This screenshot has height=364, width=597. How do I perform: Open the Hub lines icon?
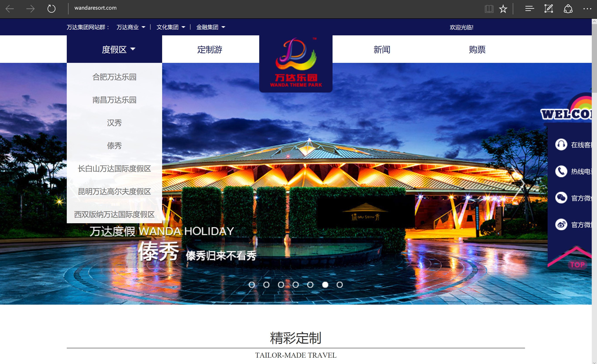pyautogui.click(x=530, y=9)
